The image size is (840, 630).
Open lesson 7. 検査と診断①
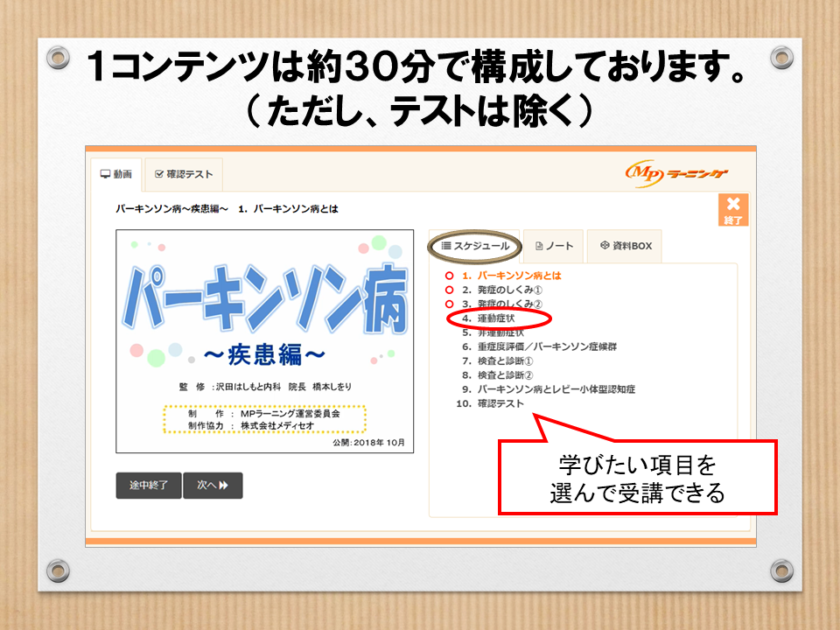click(x=505, y=360)
